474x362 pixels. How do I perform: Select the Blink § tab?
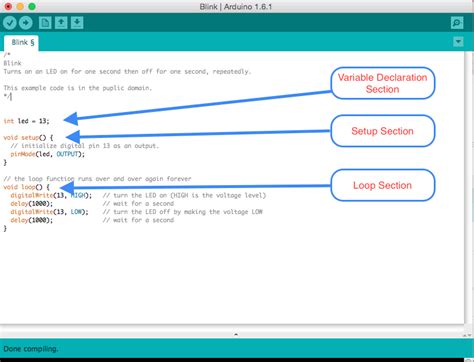click(x=22, y=43)
